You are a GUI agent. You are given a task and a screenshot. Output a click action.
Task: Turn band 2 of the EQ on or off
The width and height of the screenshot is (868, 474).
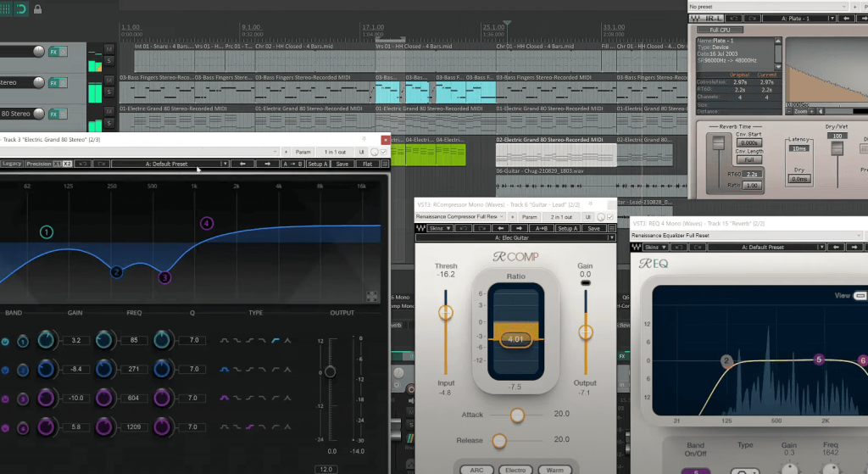(x=5, y=370)
